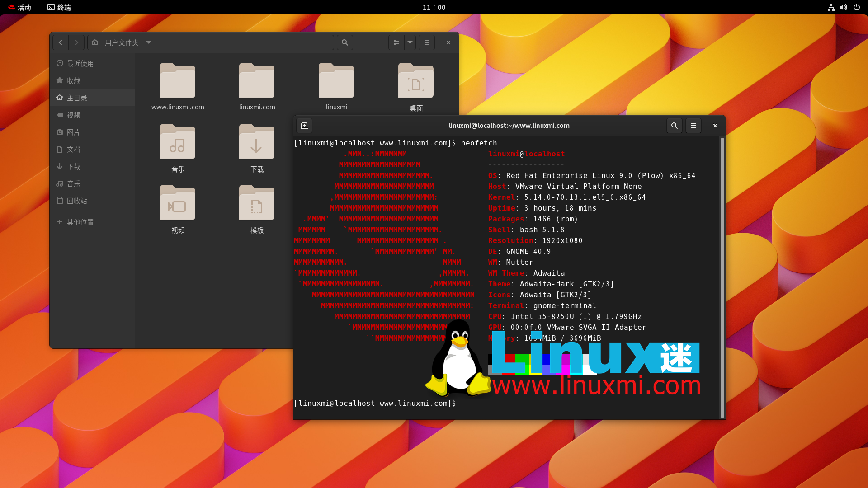Select the 音乐 folder icon
Screen dimensions: 868x488
coord(178,141)
